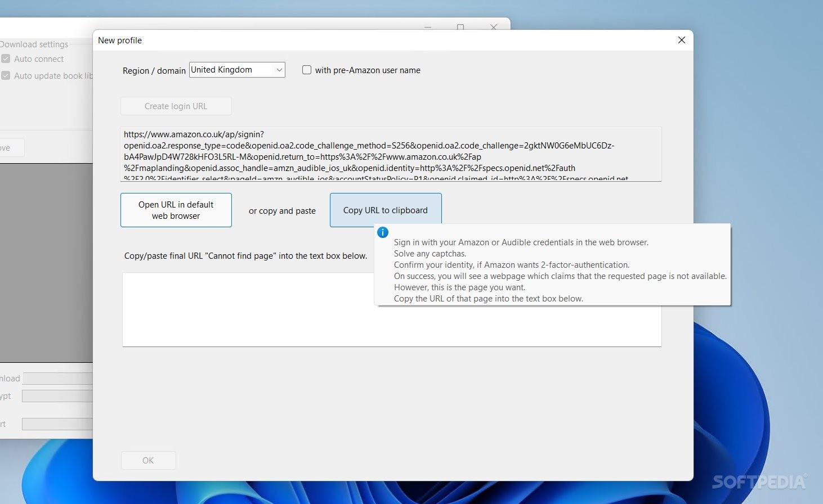
Task: Click 'Confirm your identity' tooltip line
Action: click(512, 265)
